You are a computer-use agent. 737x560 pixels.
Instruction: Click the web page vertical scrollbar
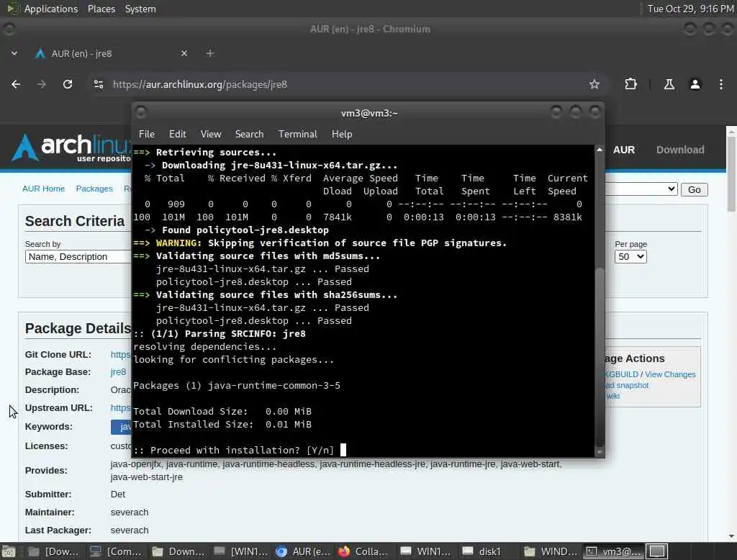(731, 173)
